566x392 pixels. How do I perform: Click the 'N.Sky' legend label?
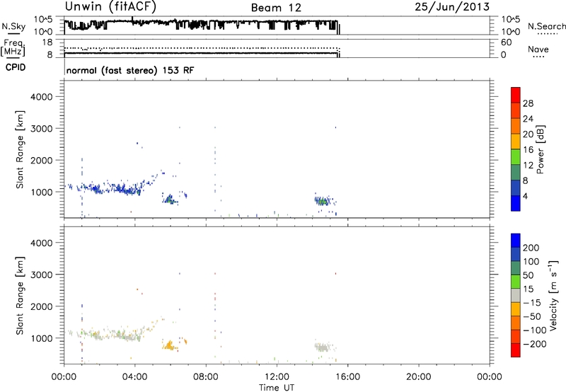pos(13,26)
